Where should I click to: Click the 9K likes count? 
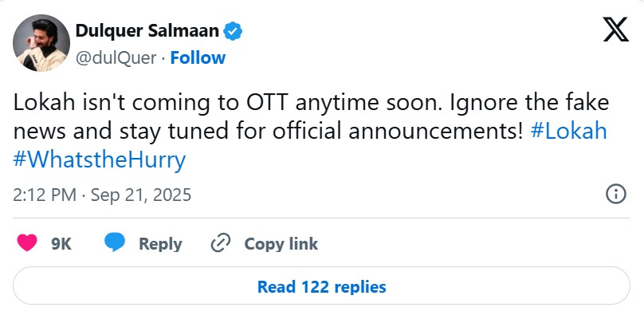[x=61, y=244]
